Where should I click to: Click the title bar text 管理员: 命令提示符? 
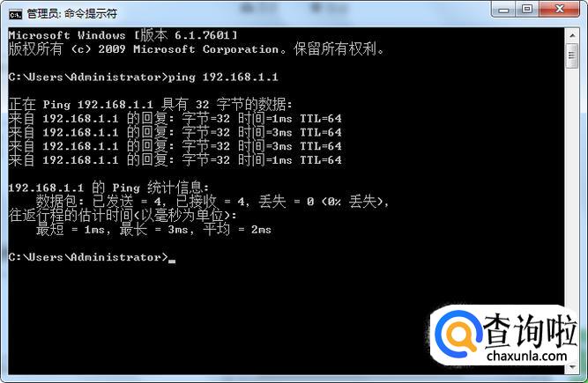pos(72,14)
